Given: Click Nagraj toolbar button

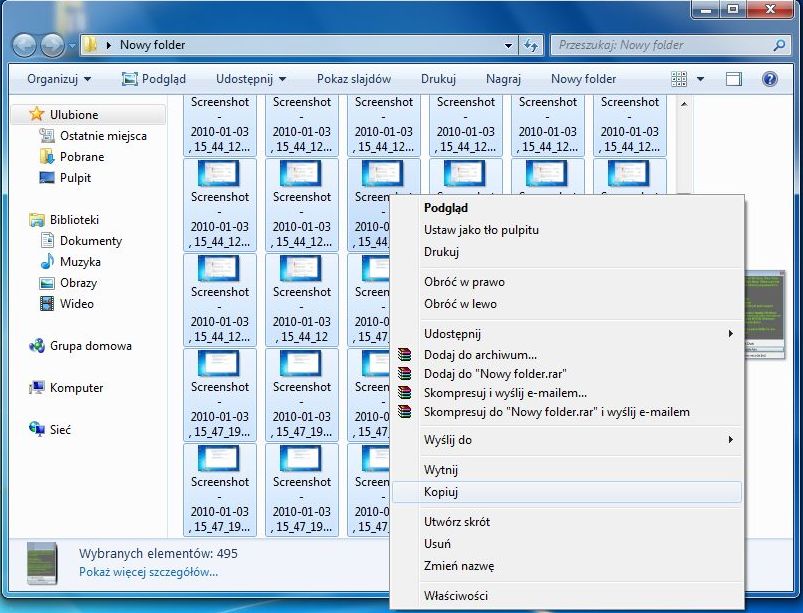Looking at the screenshot, I should [503, 79].
